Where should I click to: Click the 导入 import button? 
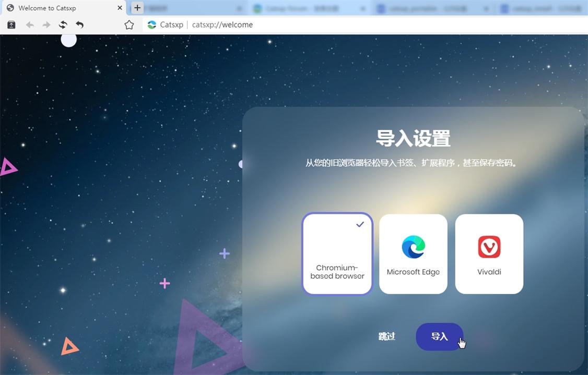point(440,336)
